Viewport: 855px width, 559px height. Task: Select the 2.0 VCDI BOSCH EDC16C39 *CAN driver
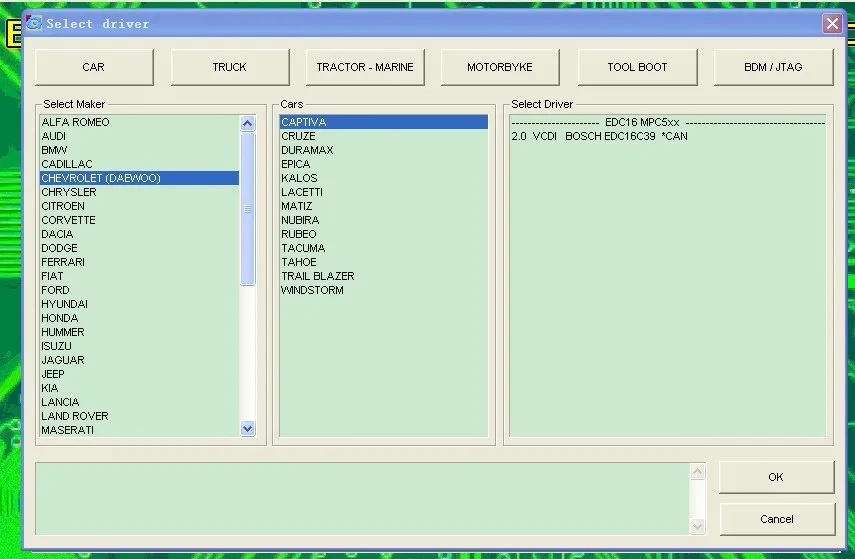click(x=668, y=136)
